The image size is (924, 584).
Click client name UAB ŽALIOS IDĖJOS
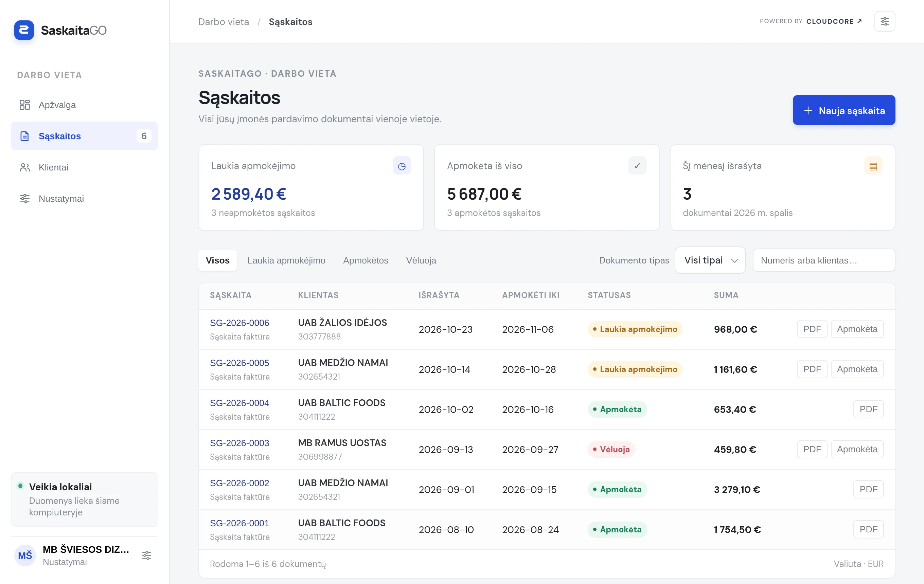click(x=342, y=323)
